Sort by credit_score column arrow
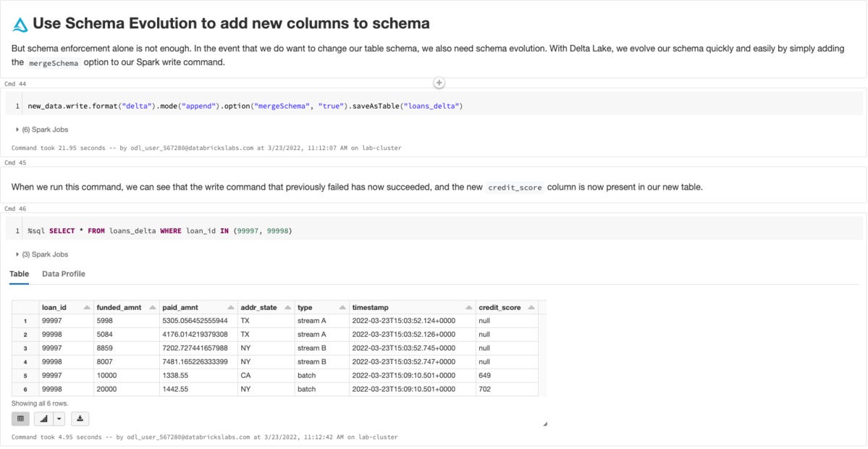This screenshot has width=868, height=449. [531, 307]
